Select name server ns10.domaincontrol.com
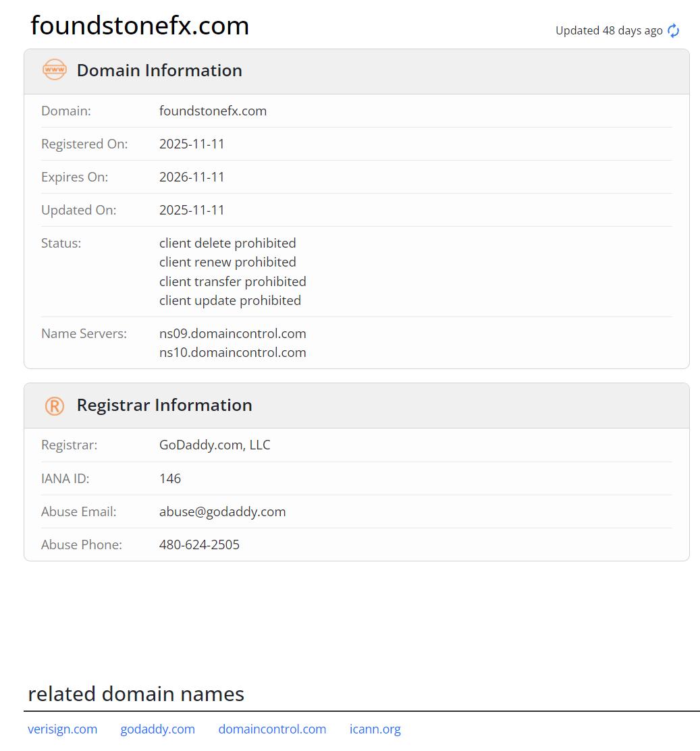 pyautogui.click(x=232, y=352)
